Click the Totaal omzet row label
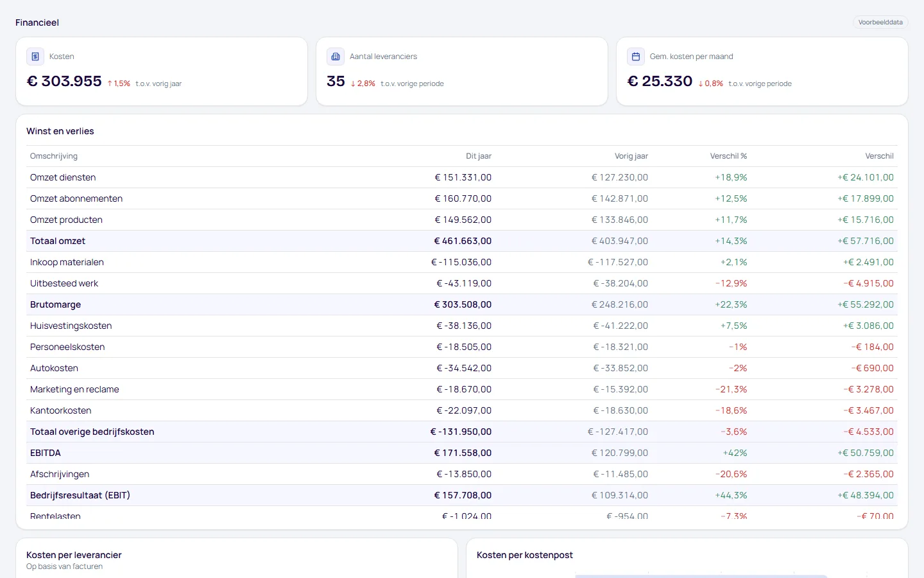The image size is (924, 578). coord(58,241)
